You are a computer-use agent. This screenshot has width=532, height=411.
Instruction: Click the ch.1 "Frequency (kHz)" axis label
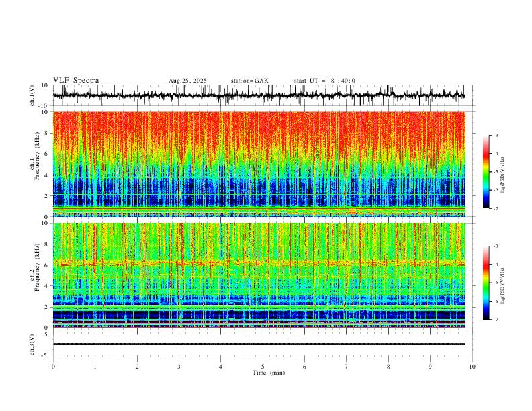[x=38, y=156]
